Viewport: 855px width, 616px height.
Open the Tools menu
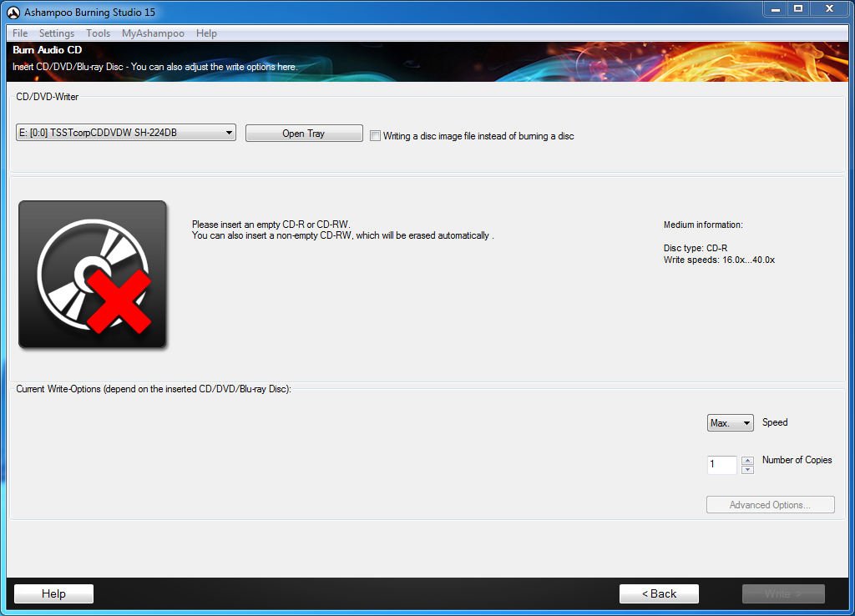pos(99,33)
